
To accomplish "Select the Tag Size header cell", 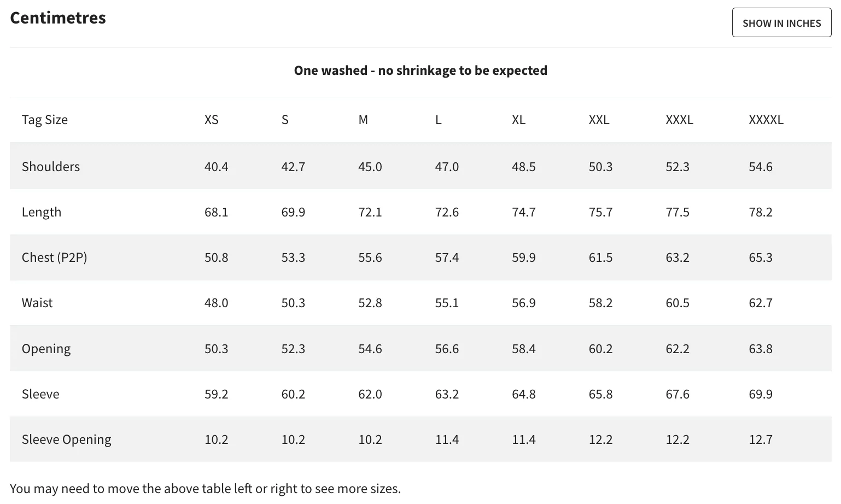I will pos(45,120).
